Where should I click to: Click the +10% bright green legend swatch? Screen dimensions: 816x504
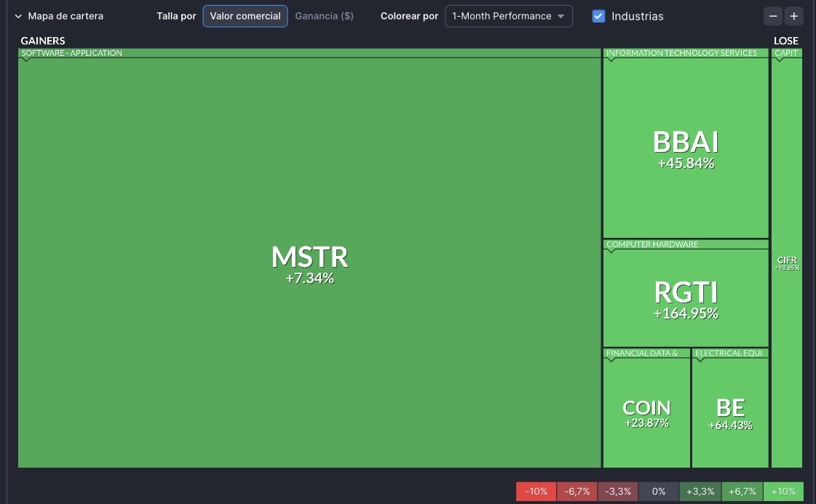[x=783, y=492]
